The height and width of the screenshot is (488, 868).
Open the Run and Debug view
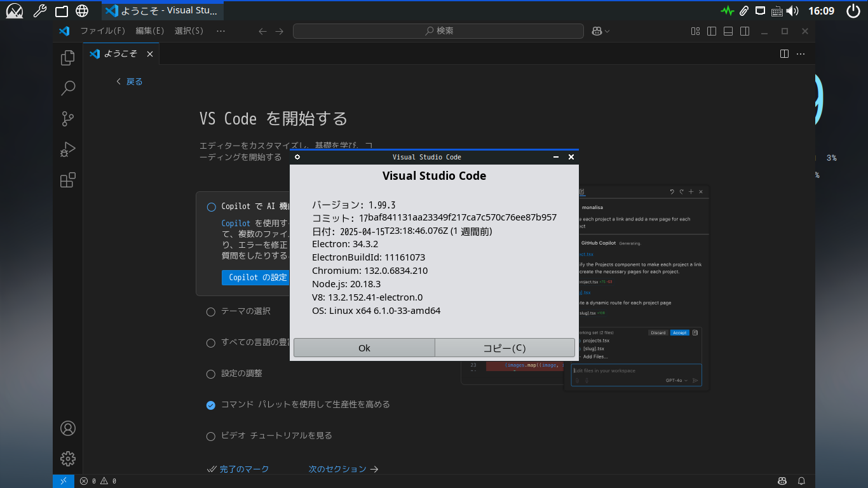(x=68, y=149)
